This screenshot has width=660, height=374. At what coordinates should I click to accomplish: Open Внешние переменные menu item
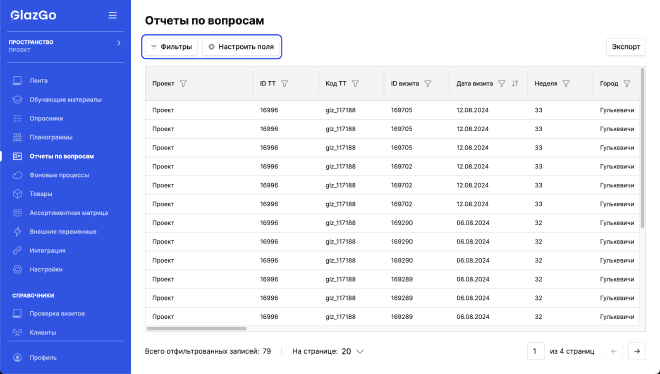click(x=63, y=231)
